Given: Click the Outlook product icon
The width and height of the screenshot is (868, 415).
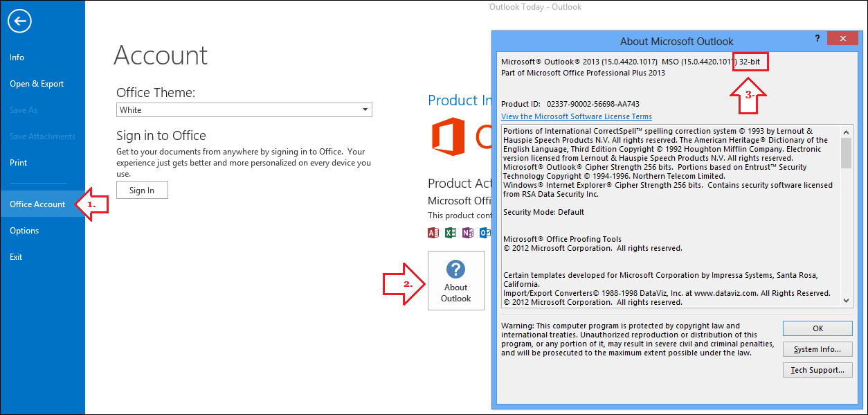Looking at the screenshot, I should pyautogui.click(x=485, y=232).
